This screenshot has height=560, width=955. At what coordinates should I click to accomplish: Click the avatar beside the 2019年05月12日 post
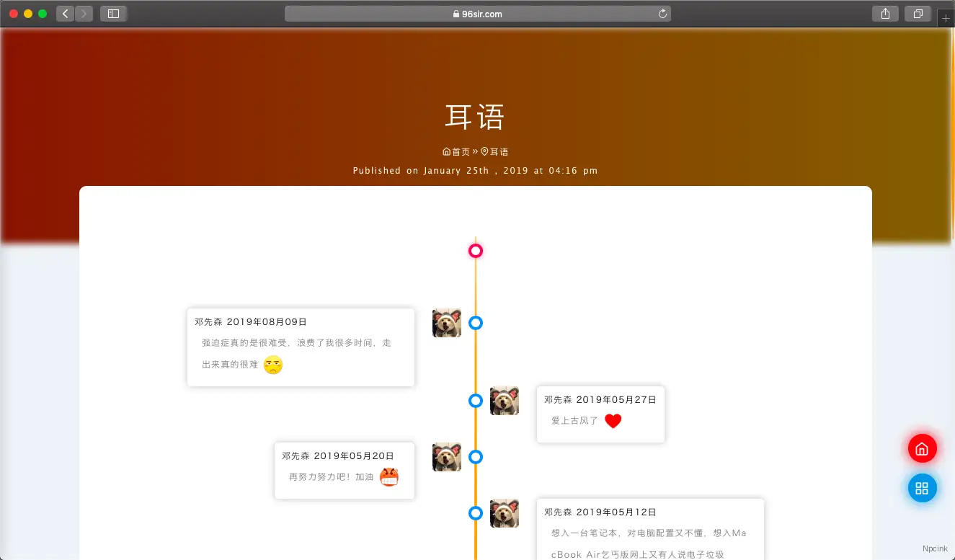click(x=505, y=513)
